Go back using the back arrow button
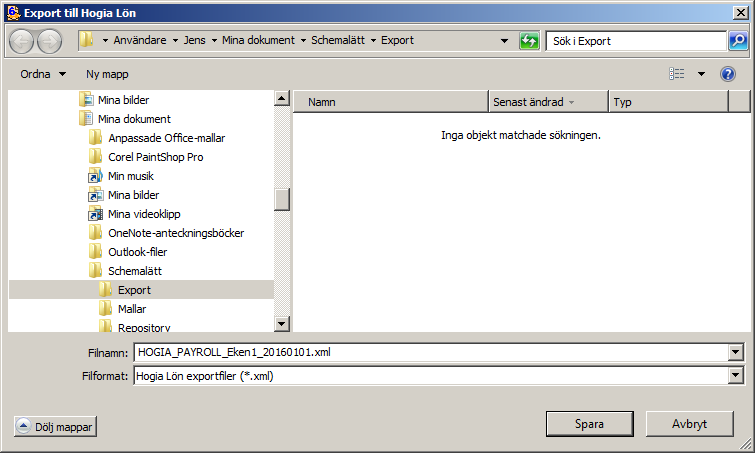This screenshot has height=453, width=755. click(22, 41)
